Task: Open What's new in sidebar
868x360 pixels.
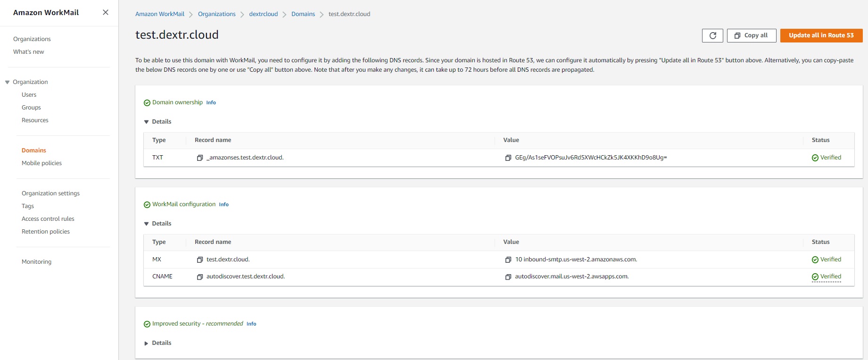Action: 29,52
